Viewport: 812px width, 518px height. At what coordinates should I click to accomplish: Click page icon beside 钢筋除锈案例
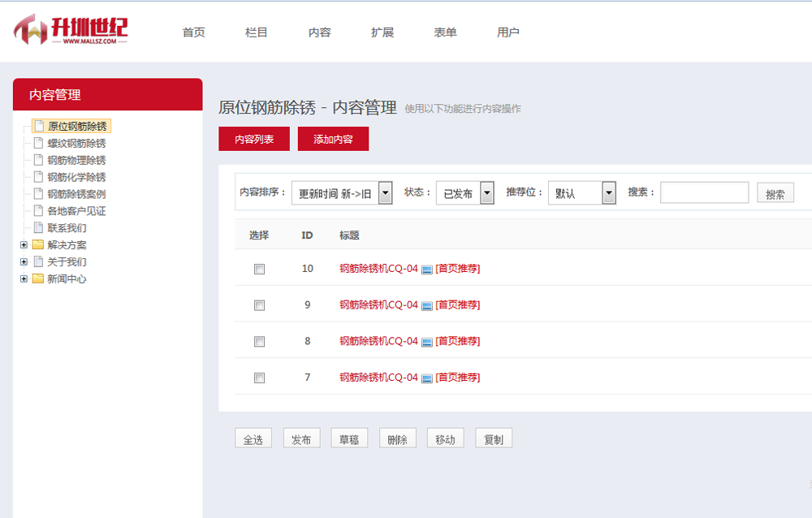pyautogui.click(x=38, y=194)
